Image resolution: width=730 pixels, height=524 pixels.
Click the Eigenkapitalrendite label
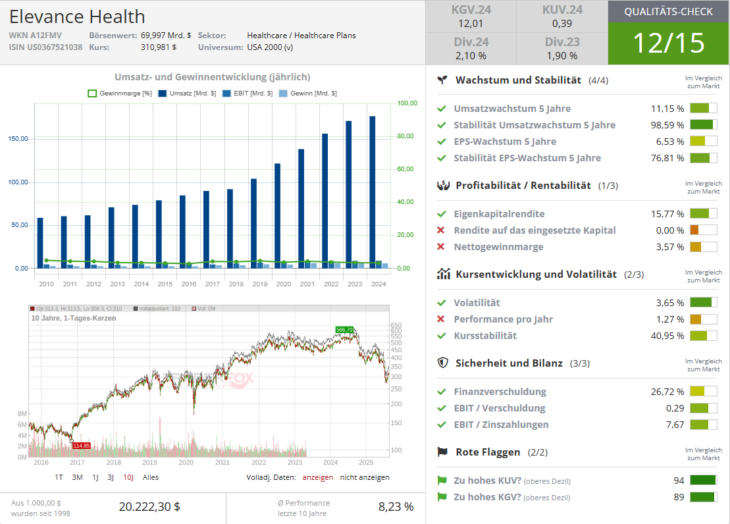[x=499, y=214]
